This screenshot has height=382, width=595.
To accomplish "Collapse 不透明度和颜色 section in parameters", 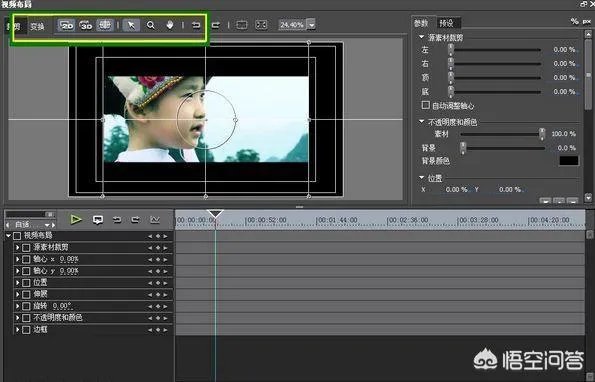I will click(422, 121).
